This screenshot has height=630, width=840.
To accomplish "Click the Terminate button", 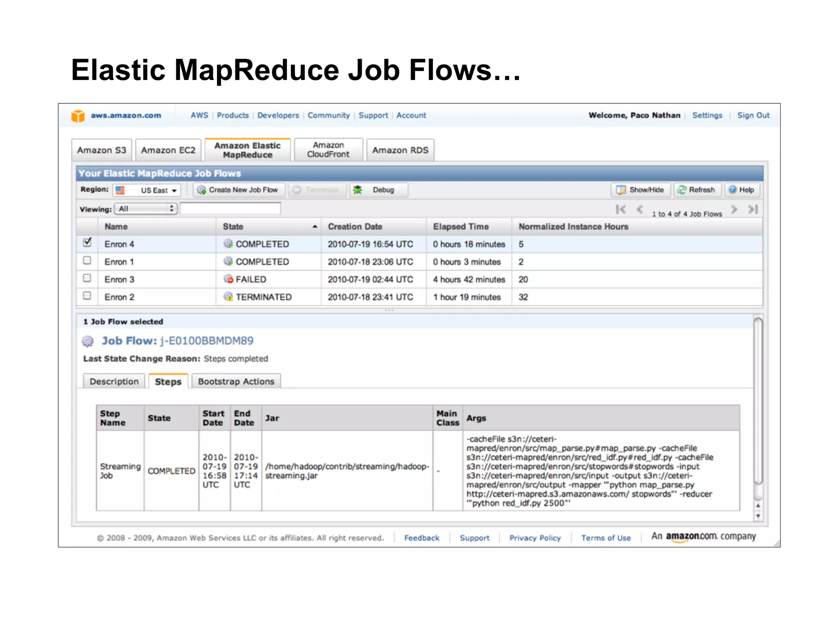I will 317,190.
